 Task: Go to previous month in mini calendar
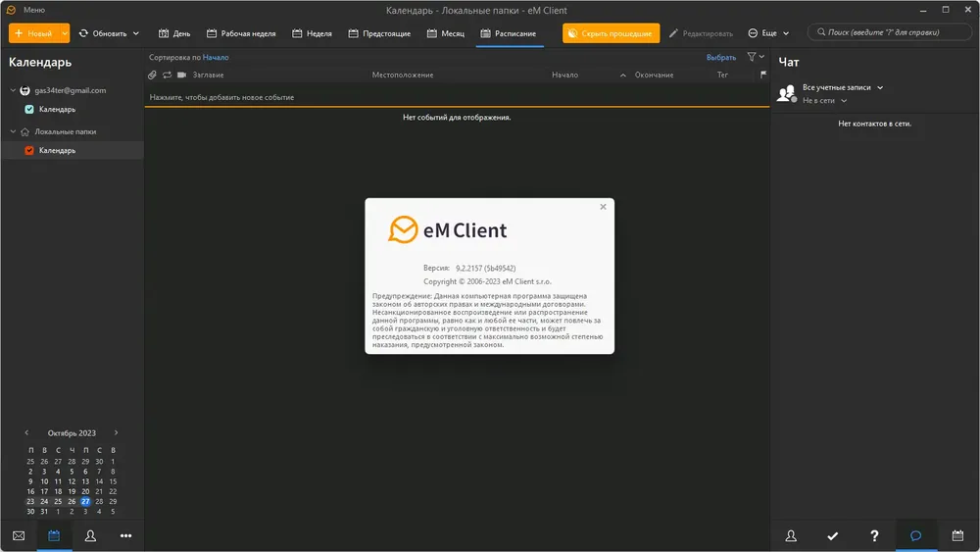point(26,432)
